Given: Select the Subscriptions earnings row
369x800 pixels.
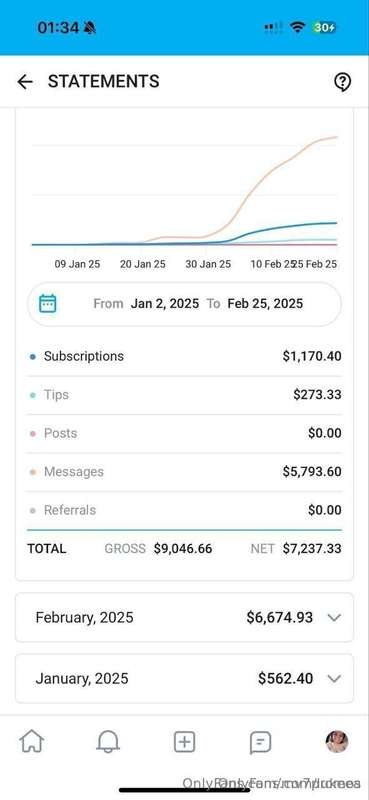Looking at the screenshot, I should [184, 356].
